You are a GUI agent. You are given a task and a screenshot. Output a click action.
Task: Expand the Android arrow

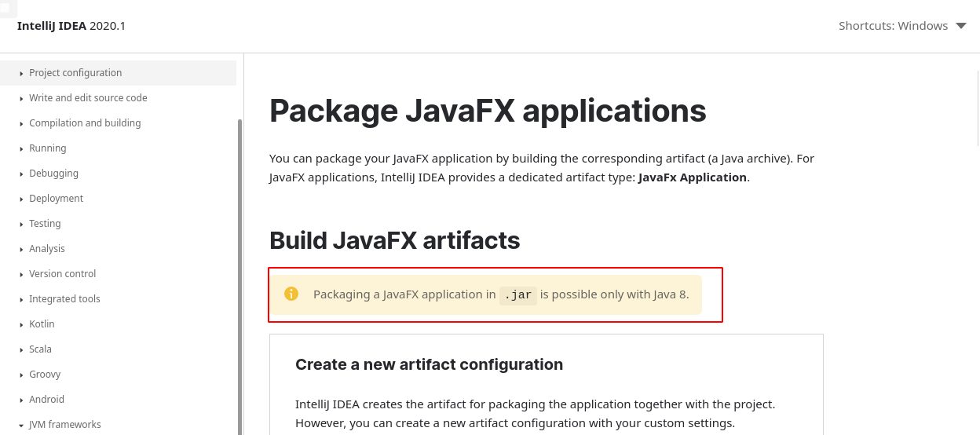coord(21,400)
